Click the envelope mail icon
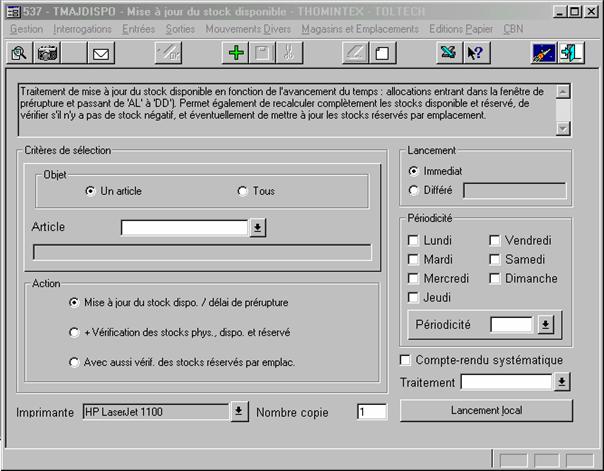Screen dimensions: 604x471 [100, 53]
